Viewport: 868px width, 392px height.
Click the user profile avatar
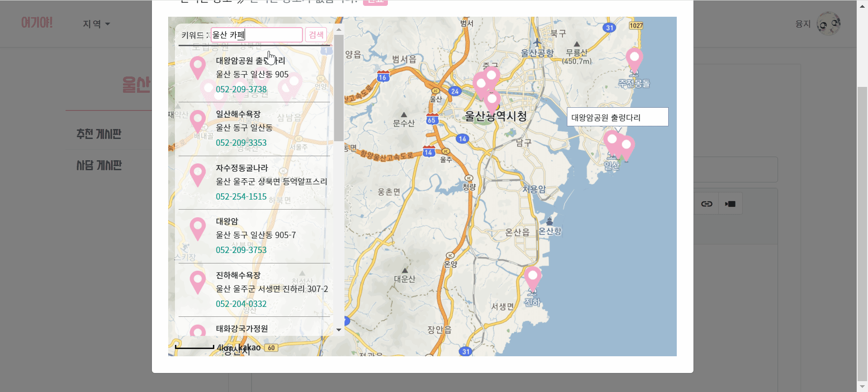pos(829,24)
